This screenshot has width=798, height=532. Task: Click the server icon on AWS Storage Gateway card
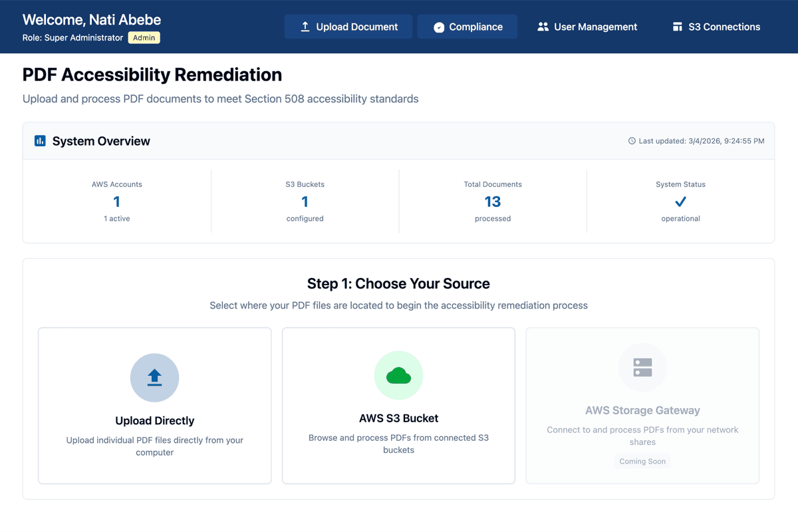point(642,367)
